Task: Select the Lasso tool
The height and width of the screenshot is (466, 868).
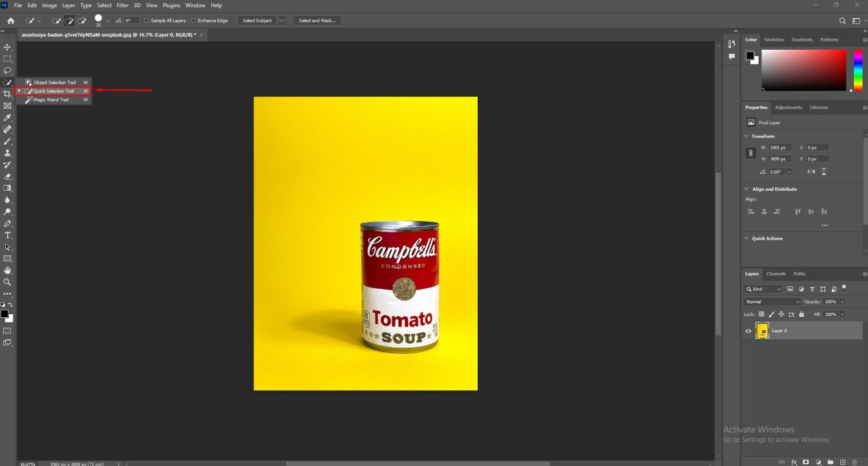Action: click(8, 70)
